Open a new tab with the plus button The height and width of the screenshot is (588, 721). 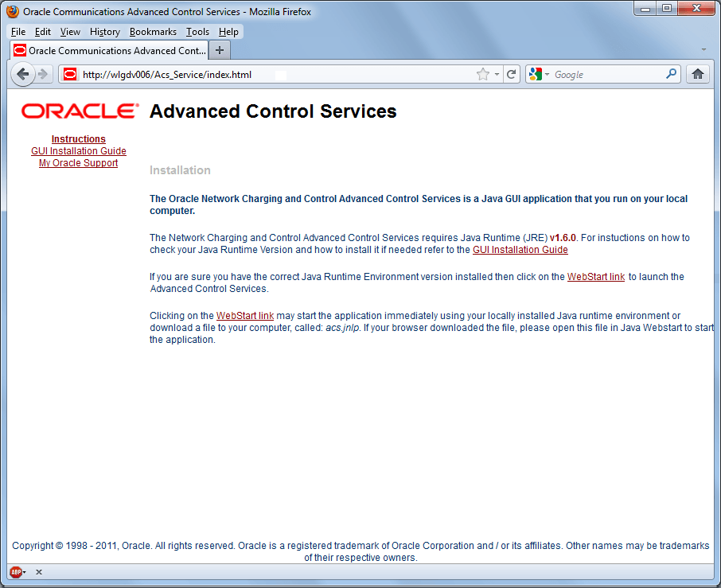coord(220,50)
